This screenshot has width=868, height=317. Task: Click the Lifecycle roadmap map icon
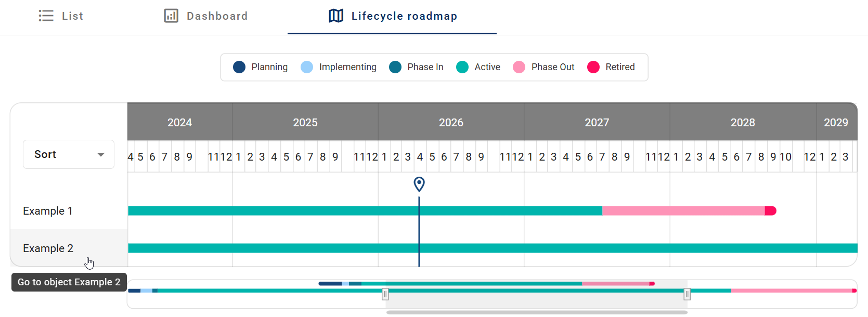tap(336, 16)
